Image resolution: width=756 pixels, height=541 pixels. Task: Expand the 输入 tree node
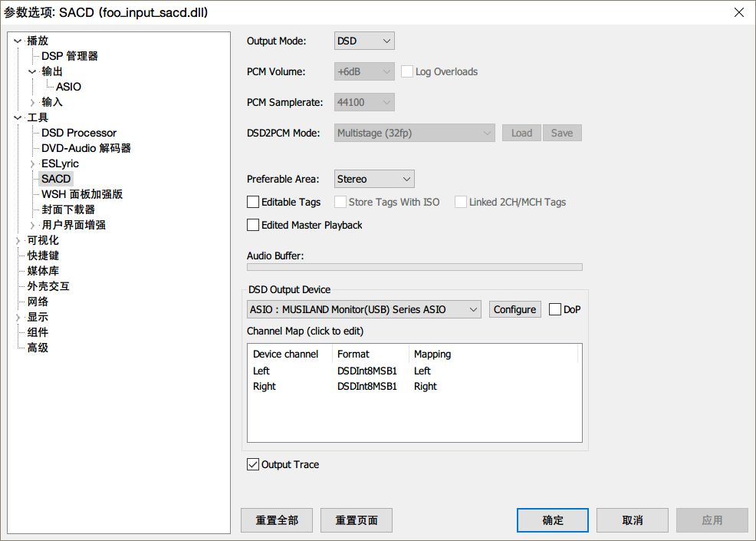click(32, 102)
